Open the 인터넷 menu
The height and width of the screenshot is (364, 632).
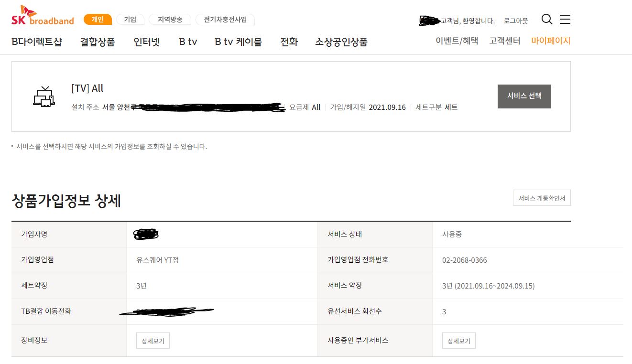[x=147, y=42]
